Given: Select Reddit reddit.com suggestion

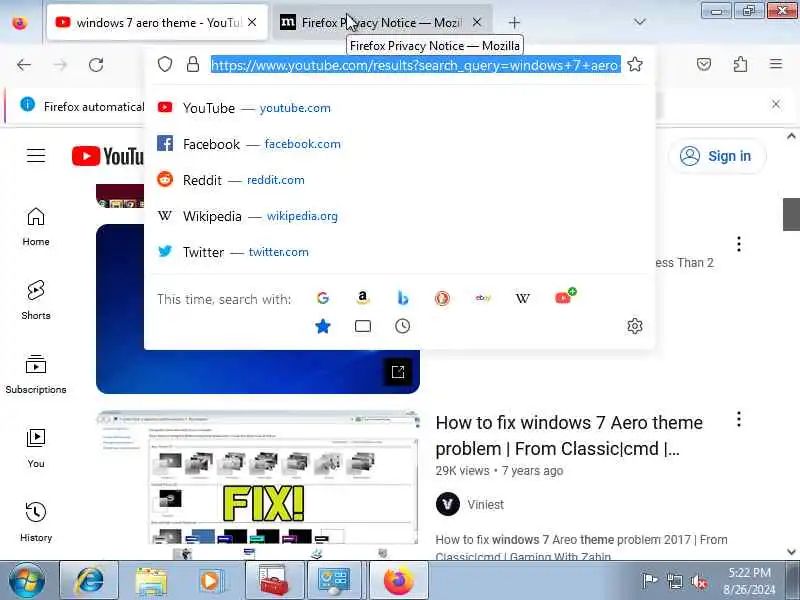Looking at the screenshot, I should [399, 180].
